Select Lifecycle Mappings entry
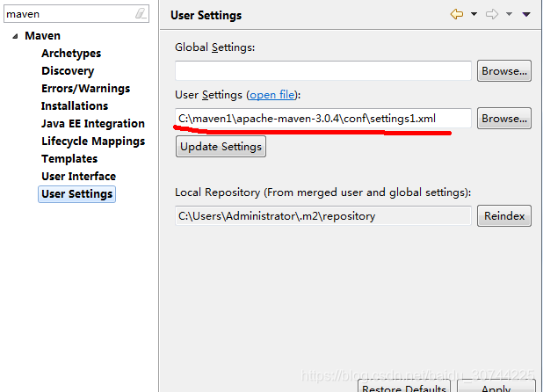This screenshot has height=392, width=543. click(x=93, y=142)
